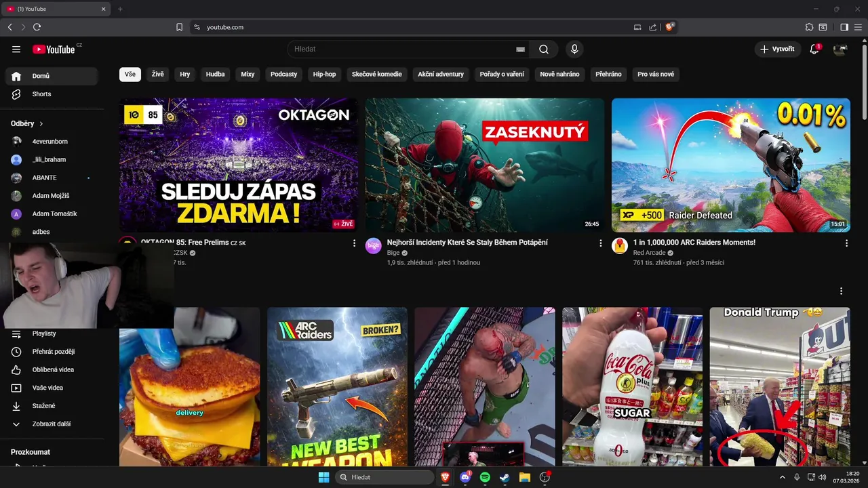The height and width of the screenshot is (488, 868).
Task: Bookmark this page in the address bar
Action: pyautogui.click(x=179, y=27)
